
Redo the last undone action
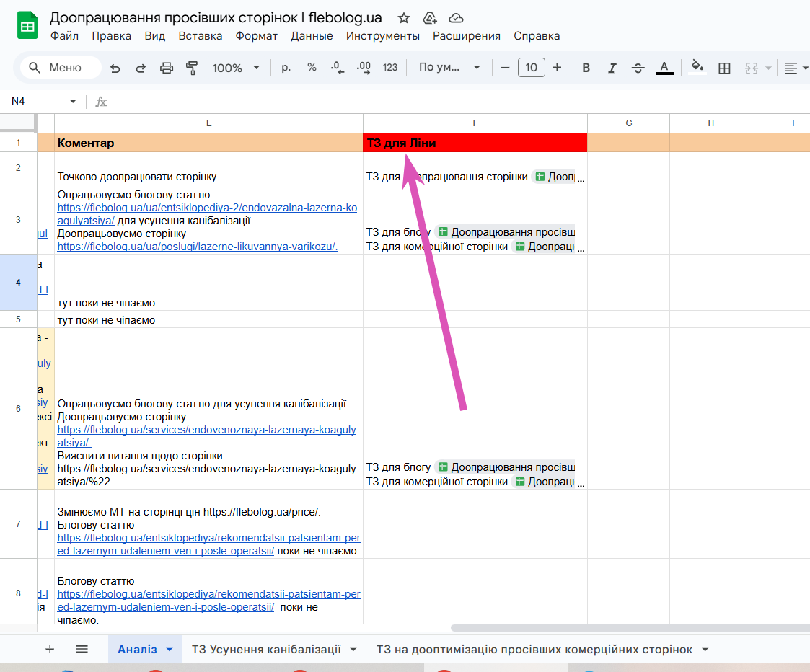click(x=141, y=68)
